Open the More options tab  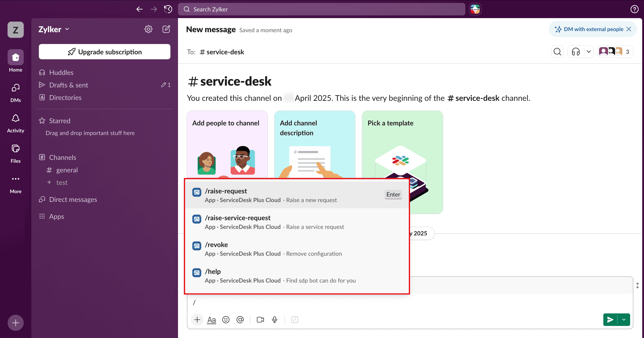pyautogui.click(x=15, y=184)
